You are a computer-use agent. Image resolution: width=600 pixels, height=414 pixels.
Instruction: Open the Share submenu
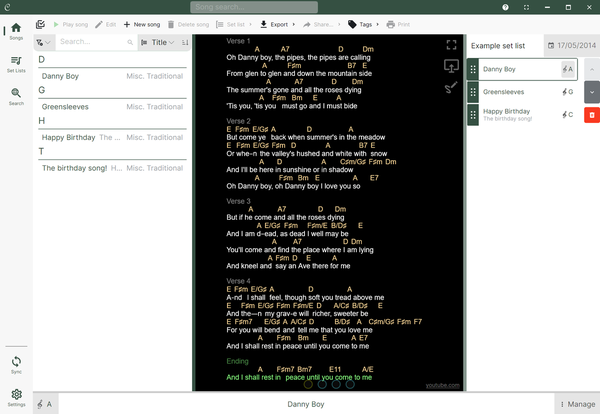coord(321,24)
